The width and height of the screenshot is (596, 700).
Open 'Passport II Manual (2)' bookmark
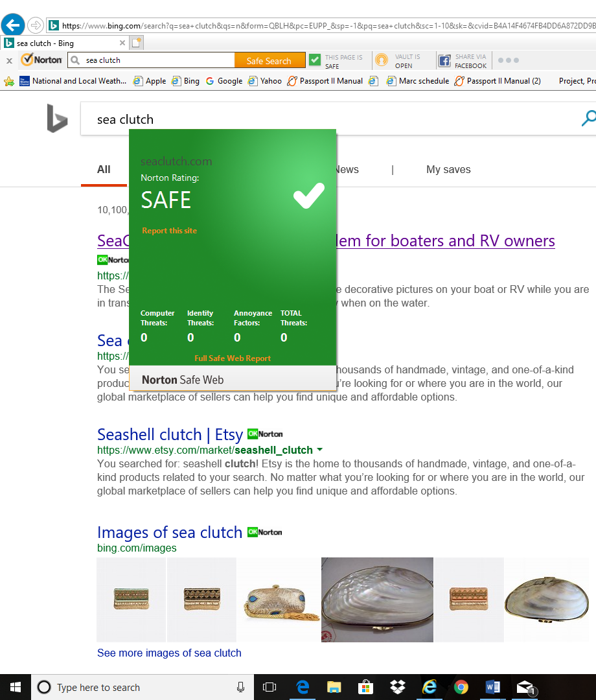(x=498, y=81)
